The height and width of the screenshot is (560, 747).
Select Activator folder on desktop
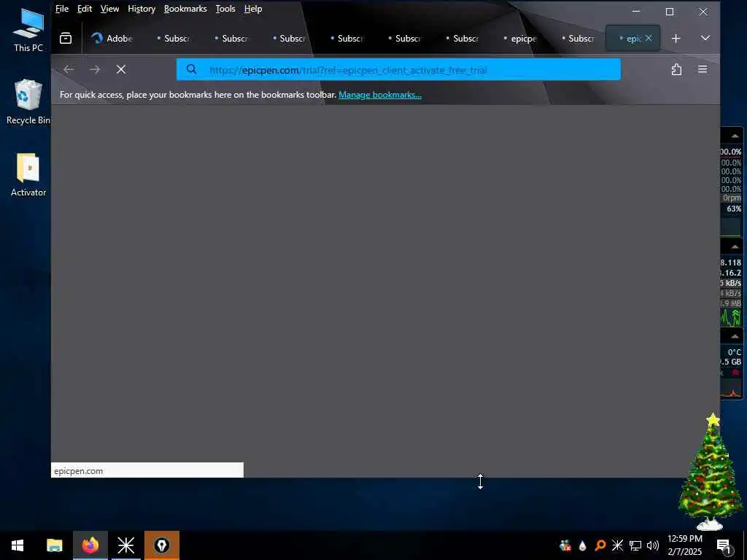[x=28, y=174]
